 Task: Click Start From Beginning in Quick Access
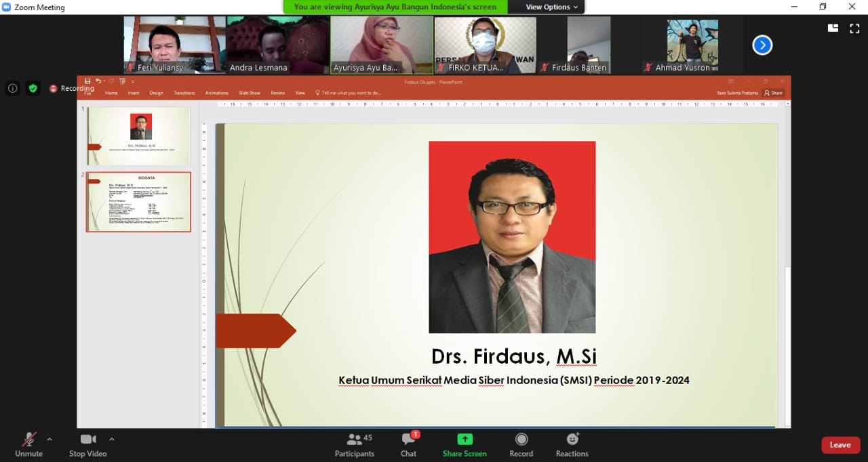(x=122, y=81)
